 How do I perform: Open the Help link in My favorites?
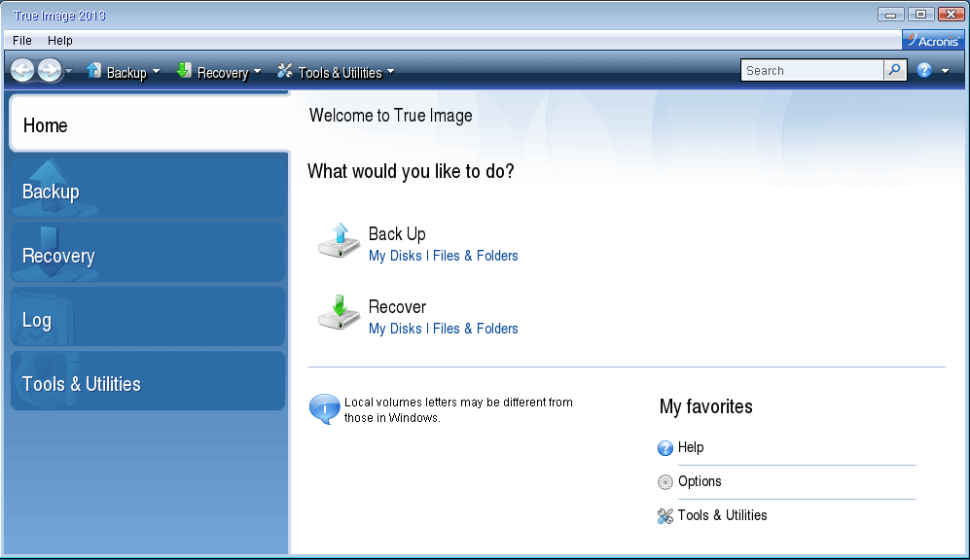pos(691,447)
